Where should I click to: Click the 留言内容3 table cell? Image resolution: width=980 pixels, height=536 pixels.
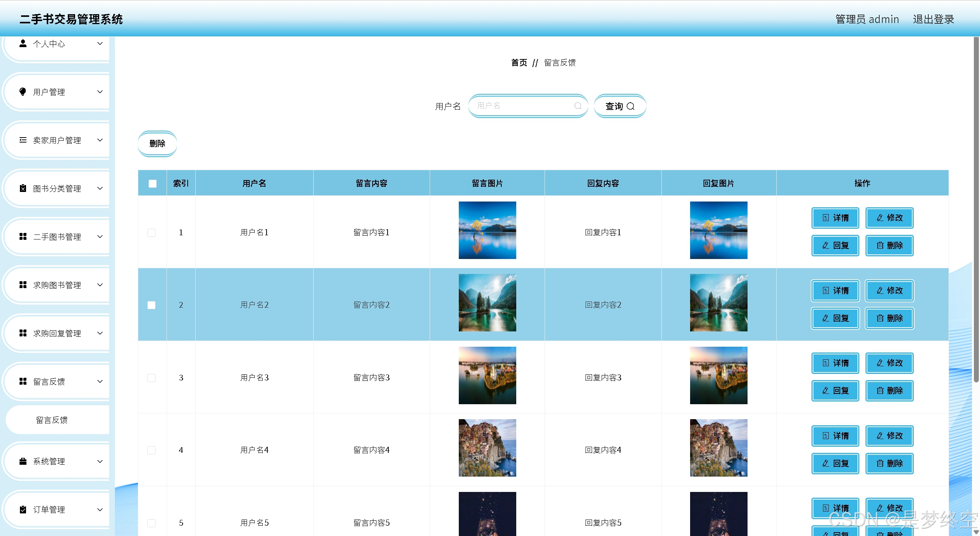point(371,377)
